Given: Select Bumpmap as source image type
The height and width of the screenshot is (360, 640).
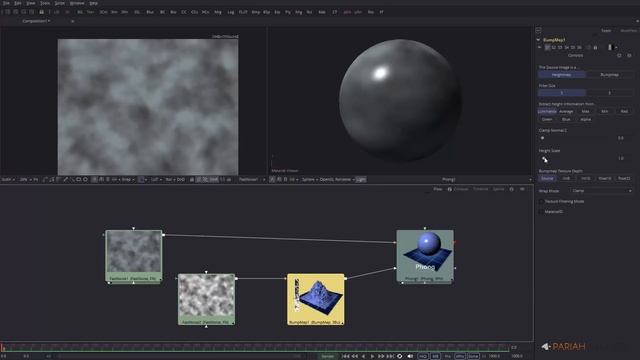Looking at the screenshot, I should [609, 75].
